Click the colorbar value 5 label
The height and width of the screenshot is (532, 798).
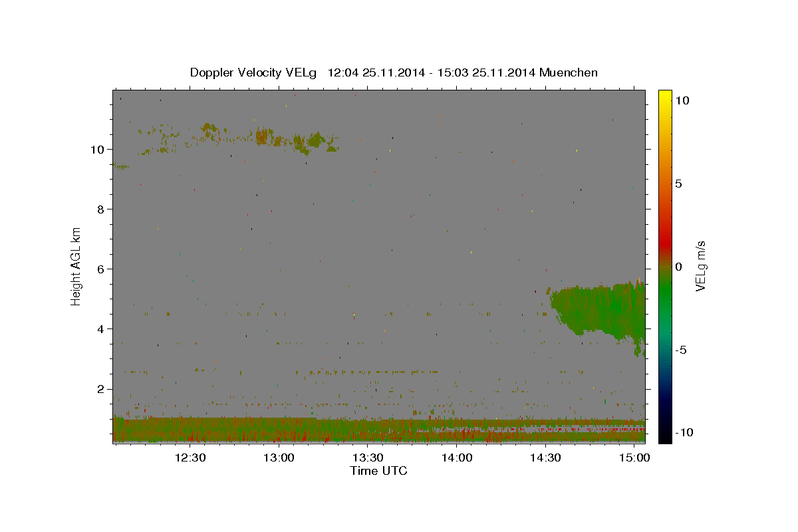[678, 183]
